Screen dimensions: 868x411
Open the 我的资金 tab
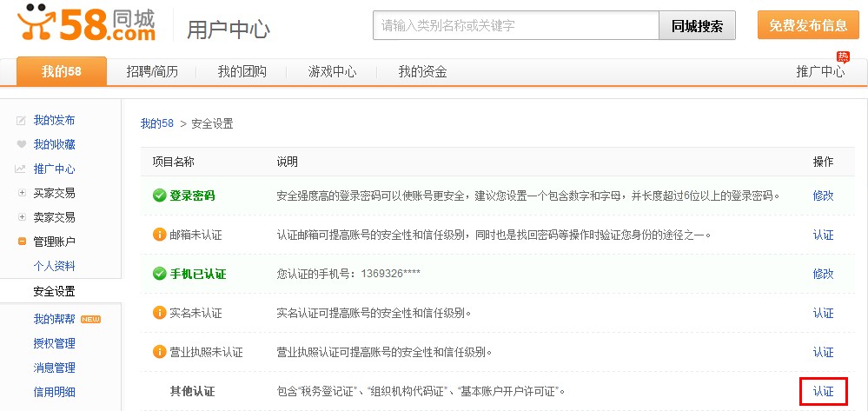coord(422,72)
